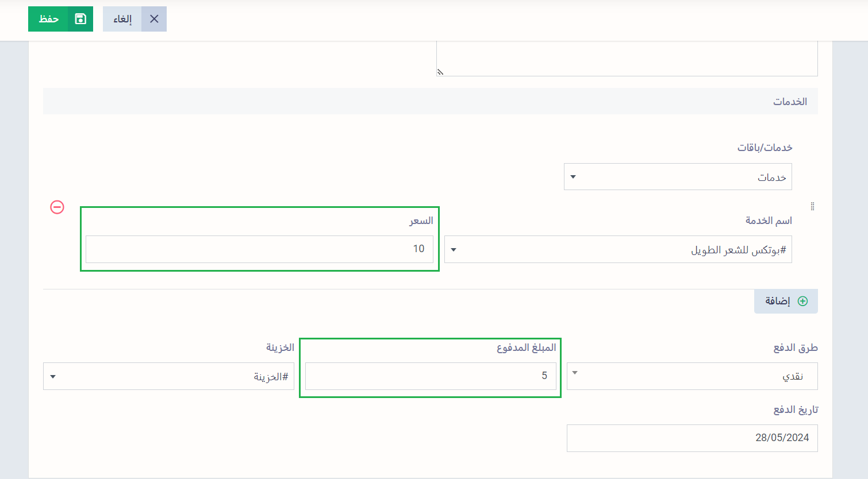
Task: Click the X icon beside إلغاء
Action: point(154,19)
